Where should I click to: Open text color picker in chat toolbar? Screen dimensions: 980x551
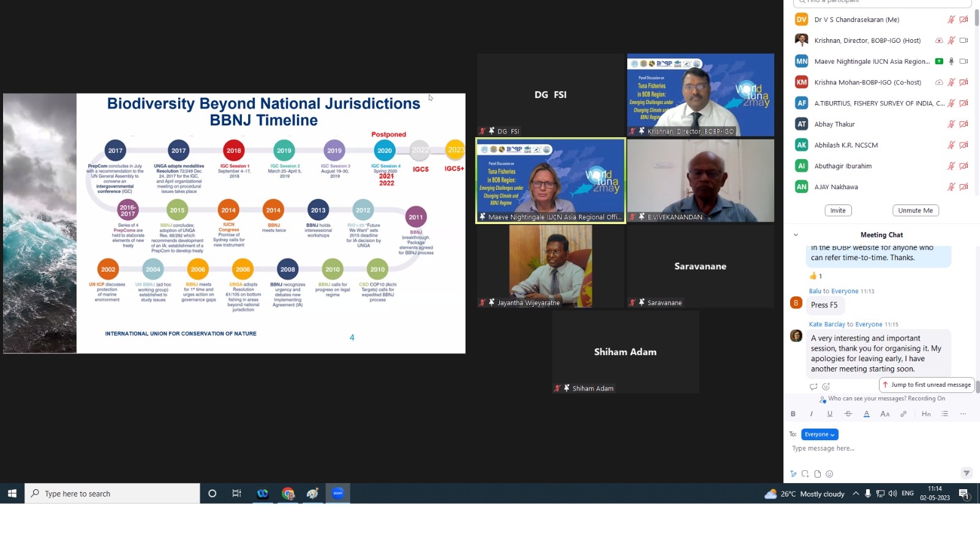(x=866, y=414)
